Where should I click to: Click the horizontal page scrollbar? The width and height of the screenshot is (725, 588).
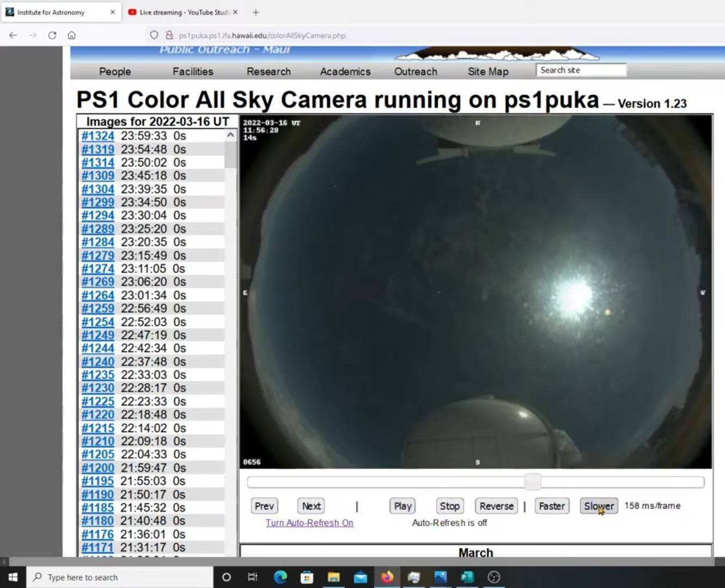(362, 561)
